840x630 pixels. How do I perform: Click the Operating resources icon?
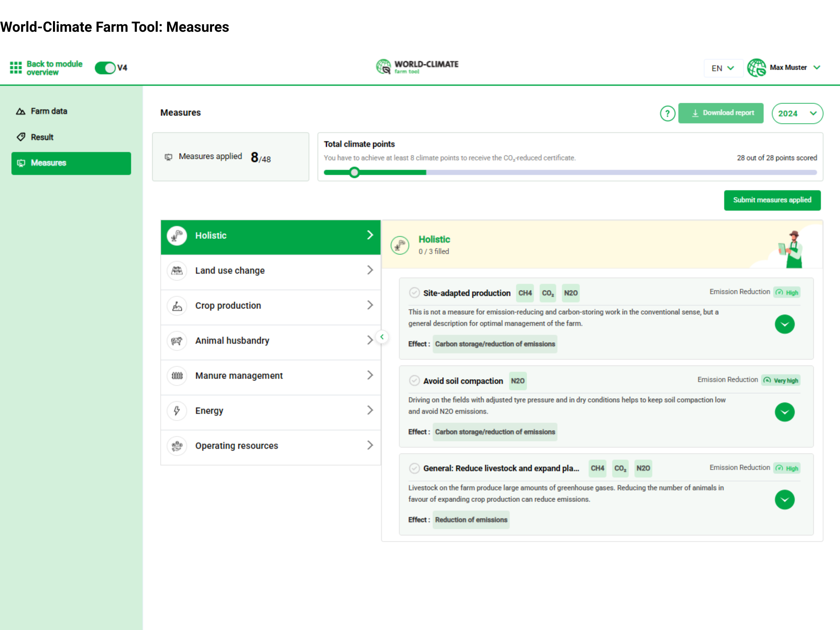pyautogui.click(x=177, y=446)
